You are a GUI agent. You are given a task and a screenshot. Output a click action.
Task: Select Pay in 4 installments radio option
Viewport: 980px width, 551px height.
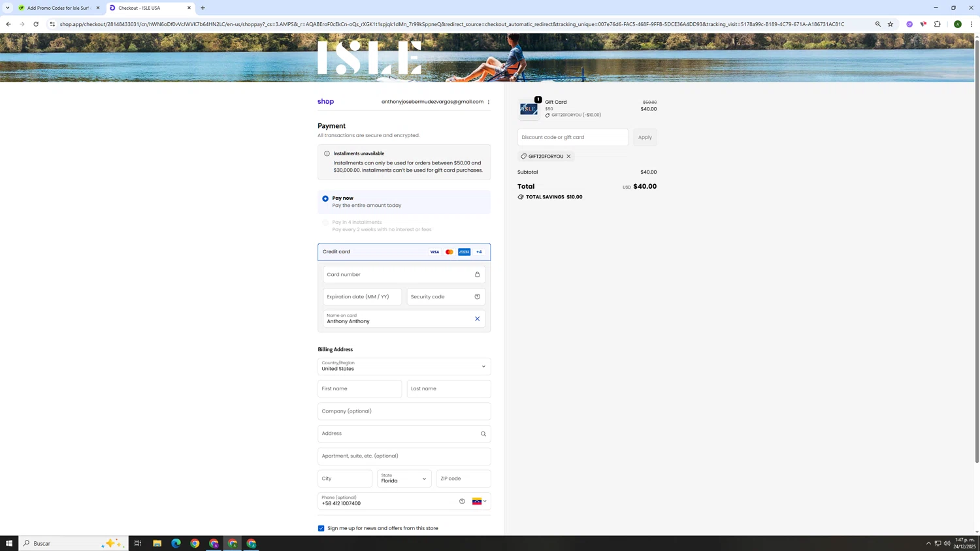coord(325,223)
